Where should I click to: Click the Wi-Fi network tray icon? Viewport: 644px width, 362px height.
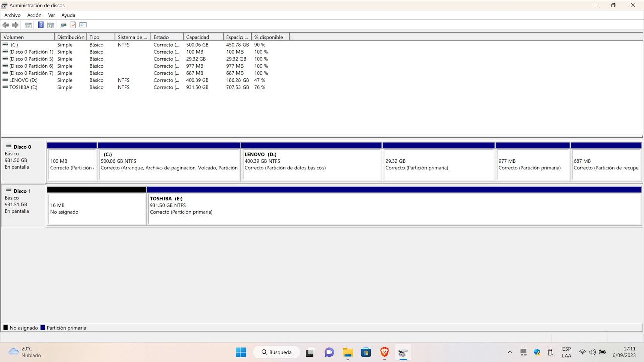[x=582, y=352]
